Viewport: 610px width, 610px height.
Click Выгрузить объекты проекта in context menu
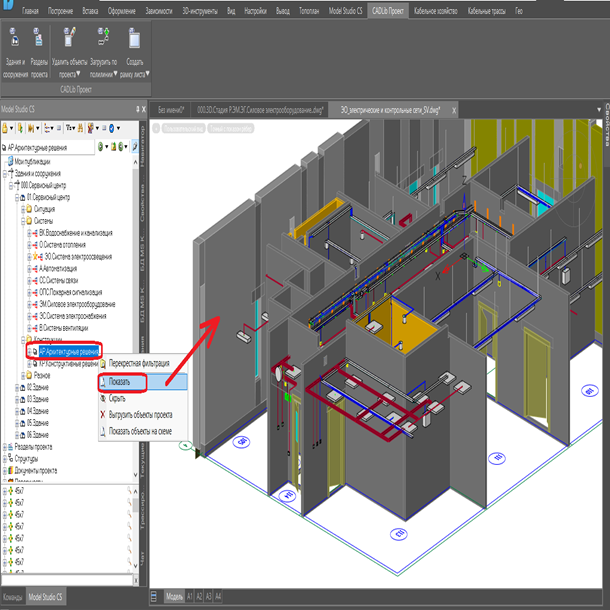coord(142,414)
